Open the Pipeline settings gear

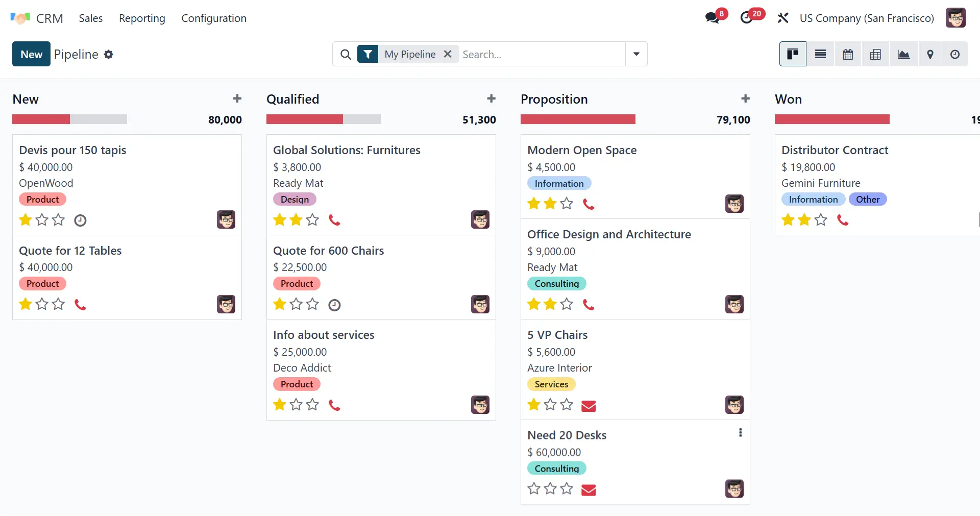109,54
